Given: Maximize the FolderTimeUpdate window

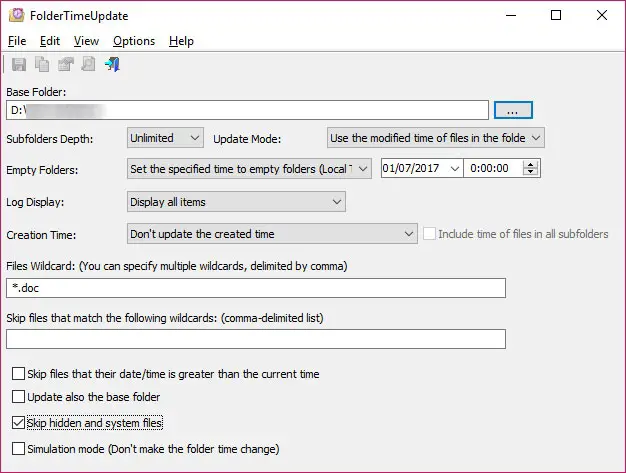Looking at the screenshot, I should point(556,15).
